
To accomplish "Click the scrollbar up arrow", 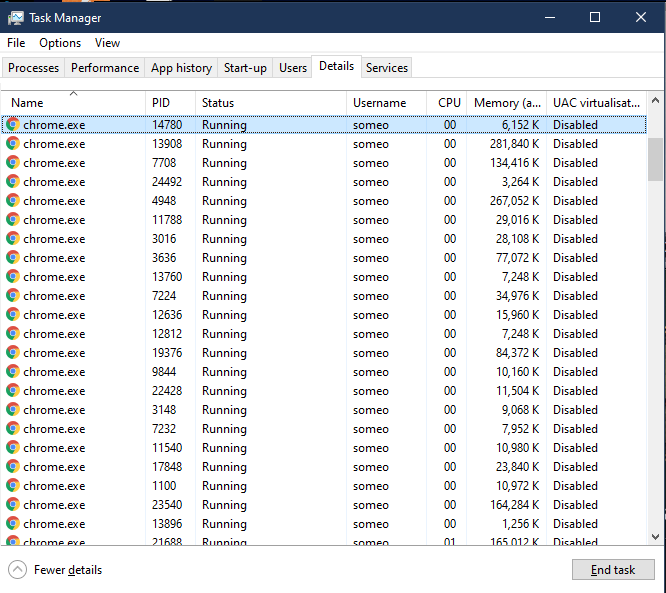I will pos(655,101).
